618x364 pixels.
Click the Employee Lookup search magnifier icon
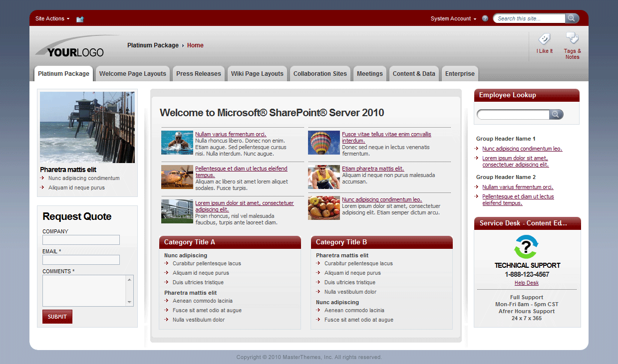click(x=556, y=114)
